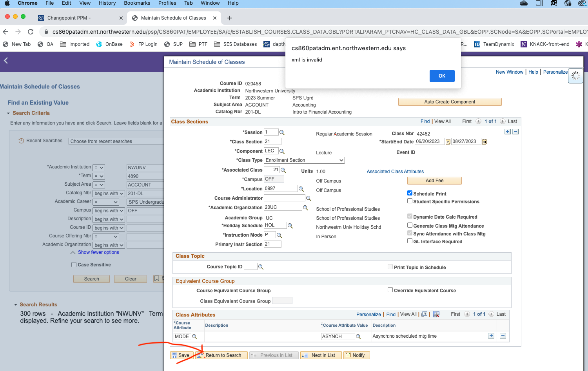
Task: Delete current class section row
Action: [515, 132]
